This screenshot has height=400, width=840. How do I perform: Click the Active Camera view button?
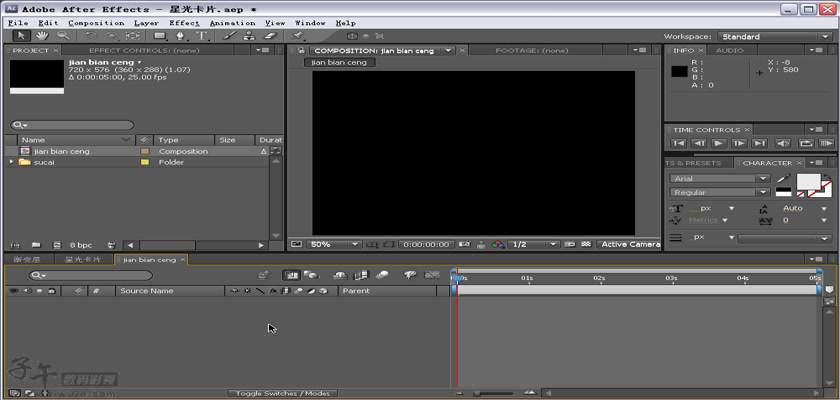pos(629,244)
